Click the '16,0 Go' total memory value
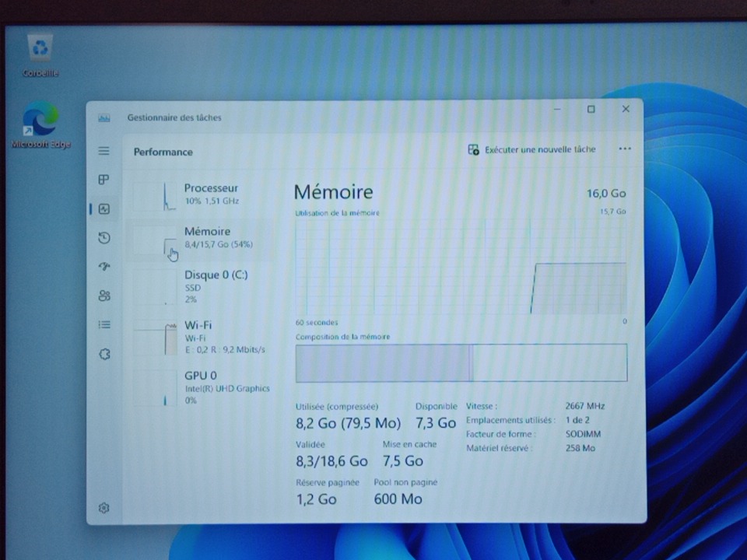This screenshot has height=560, width=747. (606, 194)
